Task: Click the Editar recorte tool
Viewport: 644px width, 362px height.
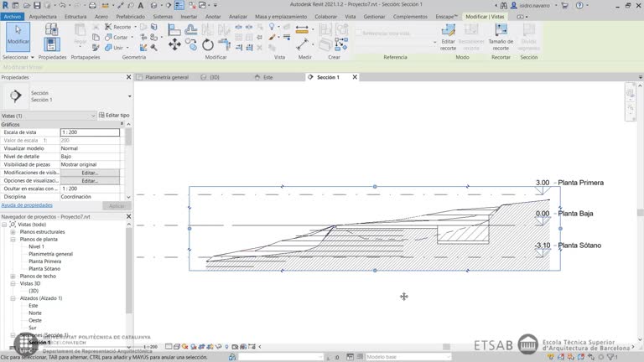Action: point(449,37)
